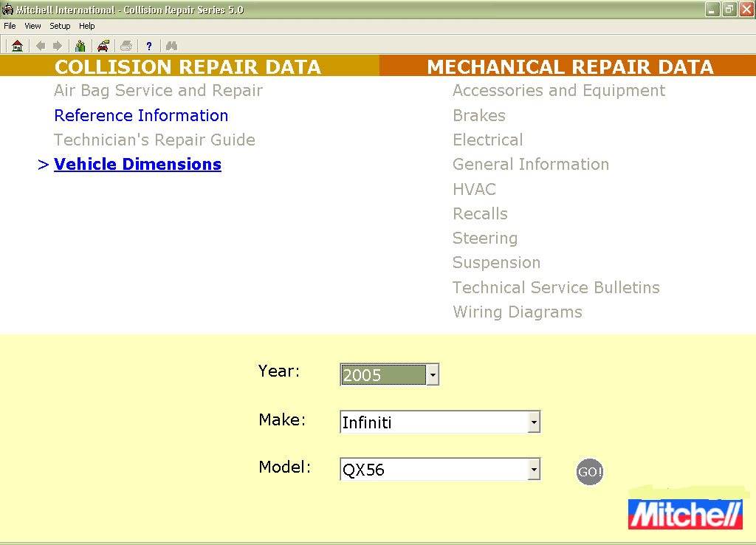Image resolution: width=756 pixels, height=545 pixels.
Task: Click the Recalls entry
Action: point(480,213)
